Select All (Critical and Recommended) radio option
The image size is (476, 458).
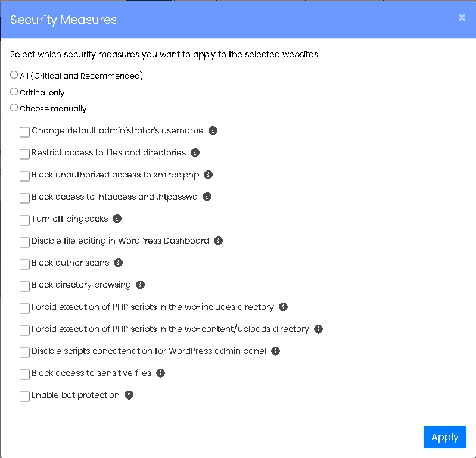pos(14,75)
